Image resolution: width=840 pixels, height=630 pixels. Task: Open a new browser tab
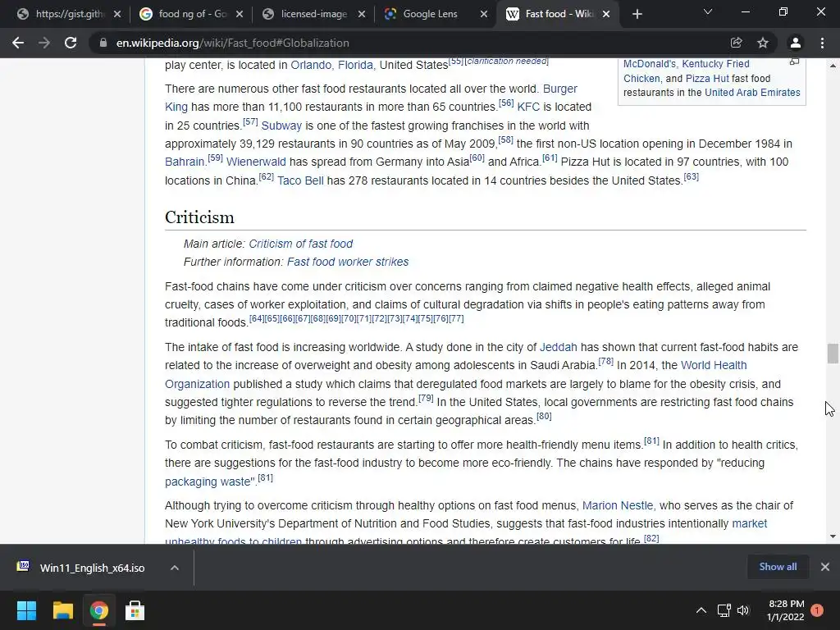tap(637, 14)
